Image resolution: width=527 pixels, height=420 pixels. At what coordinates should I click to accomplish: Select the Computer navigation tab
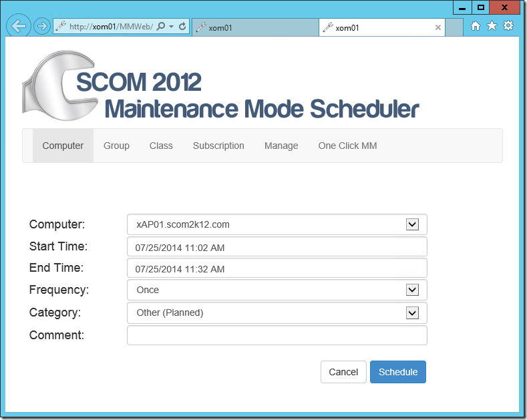tap(63, 146)
